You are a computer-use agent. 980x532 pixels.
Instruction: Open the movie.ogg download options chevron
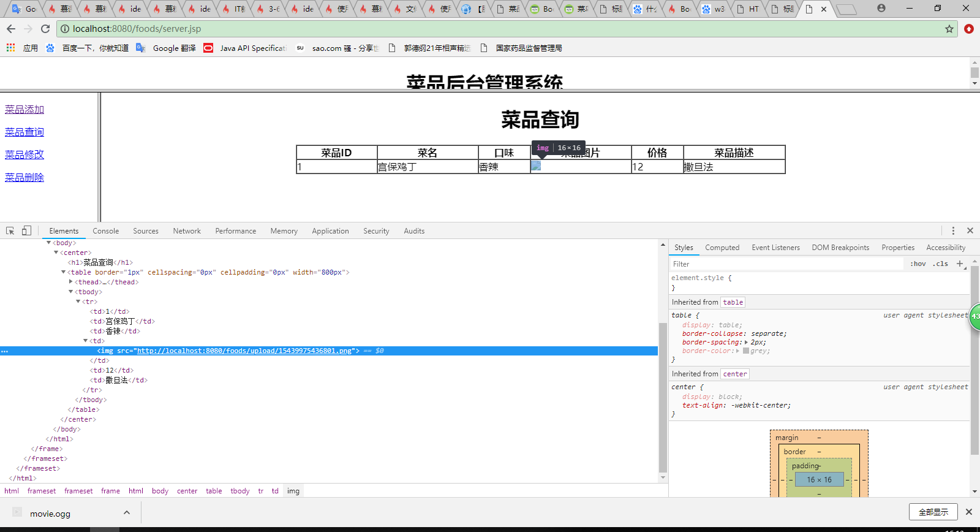(x=127, y=513)
